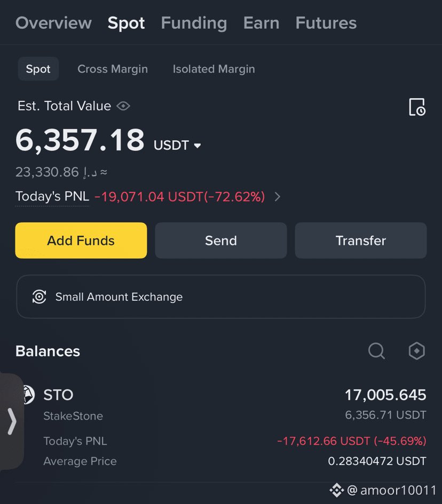
Task: Switch to the Funding tab
Action: click(194, 23)
